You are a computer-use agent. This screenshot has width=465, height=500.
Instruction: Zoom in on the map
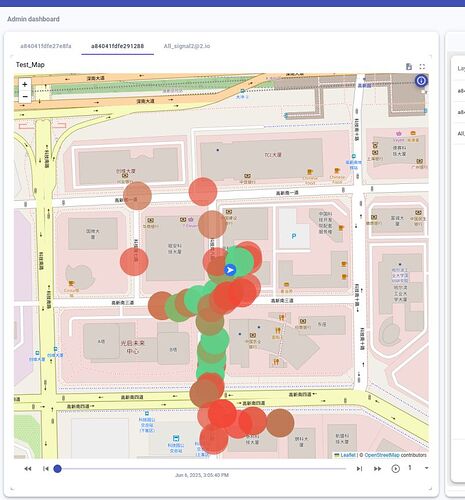(x=25, y=84)
